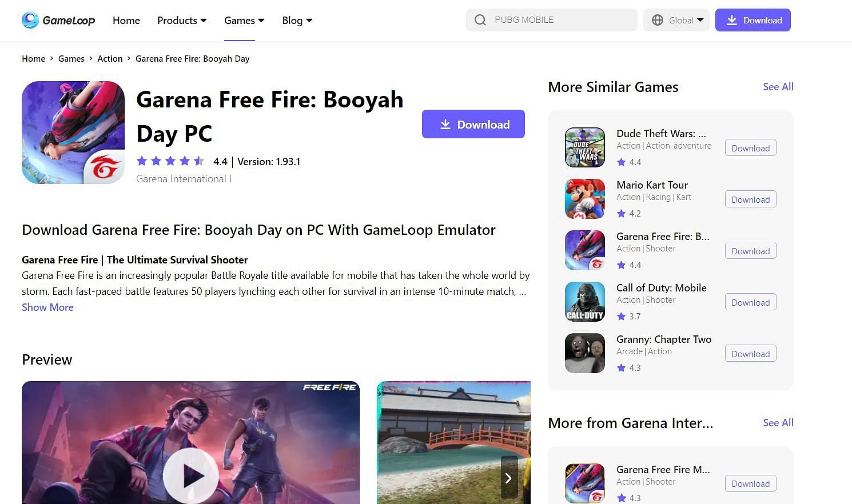The height and width of the screenshot is (504, 852).
Task: Click Garena Free Fire: Booyah Day breadcrumb
Action: (x=193, y=59)
